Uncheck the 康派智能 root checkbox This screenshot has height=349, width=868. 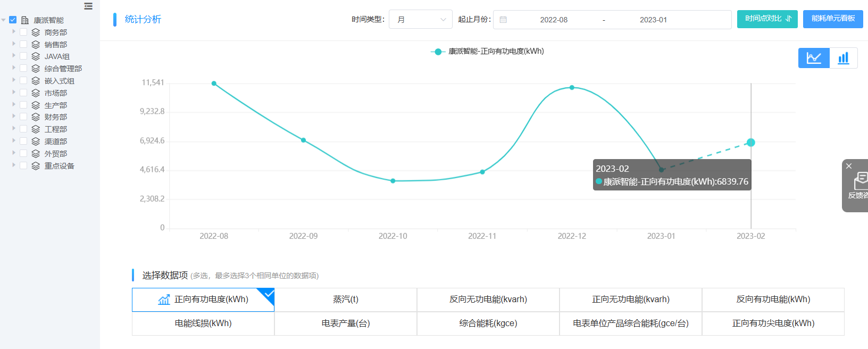(x=13, y=20)
